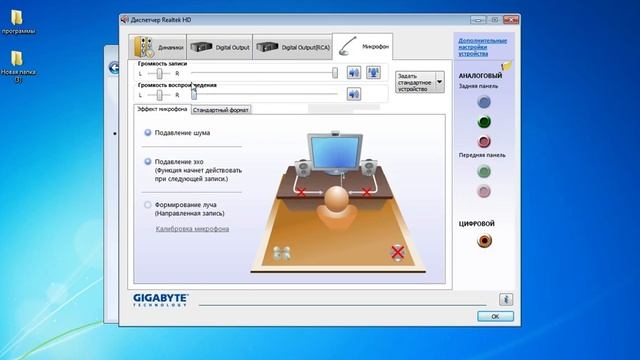The image size is (640, 360).
Task: Click the information icon above OK
Action: tap(506, 300)
